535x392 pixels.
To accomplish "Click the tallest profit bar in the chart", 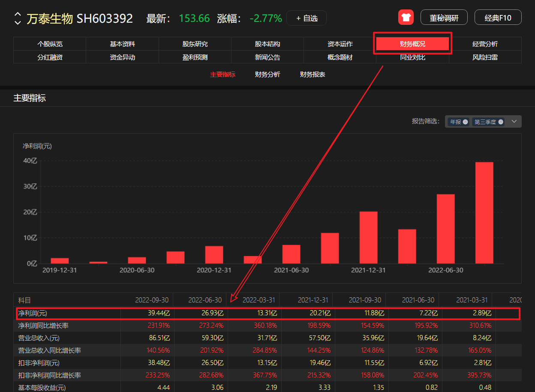I will tap(484, 212).
